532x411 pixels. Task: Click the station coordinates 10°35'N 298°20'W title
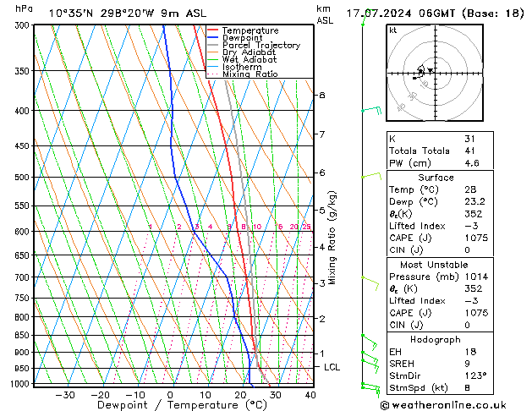[x=127, y=14]
